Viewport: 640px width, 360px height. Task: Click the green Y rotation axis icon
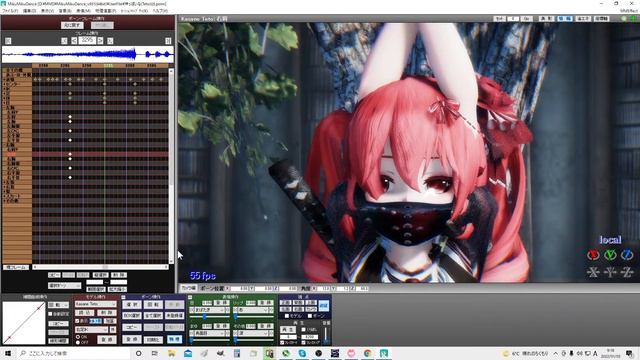pos(610,255)
